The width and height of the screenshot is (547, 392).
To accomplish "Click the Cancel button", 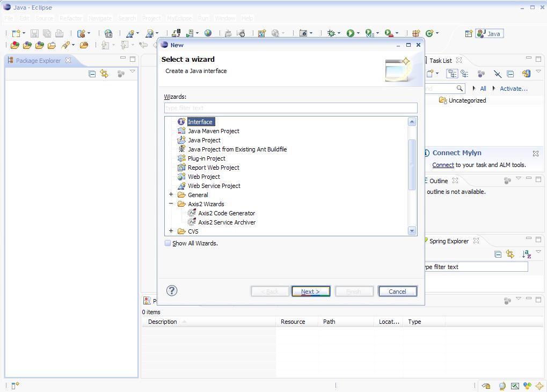I will (x=397, y=292).
